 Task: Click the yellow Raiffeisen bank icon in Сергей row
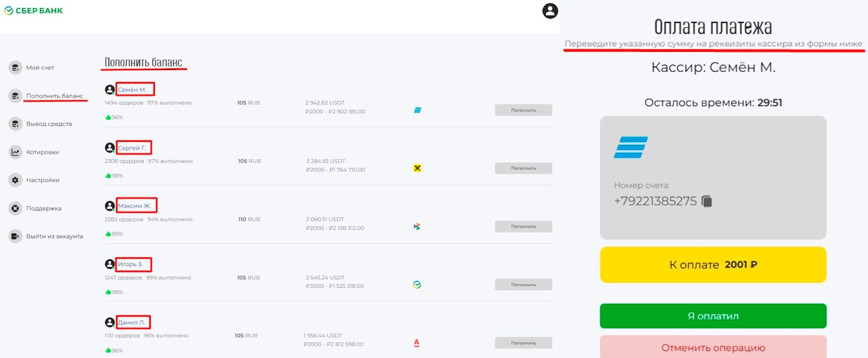(417, 168)
